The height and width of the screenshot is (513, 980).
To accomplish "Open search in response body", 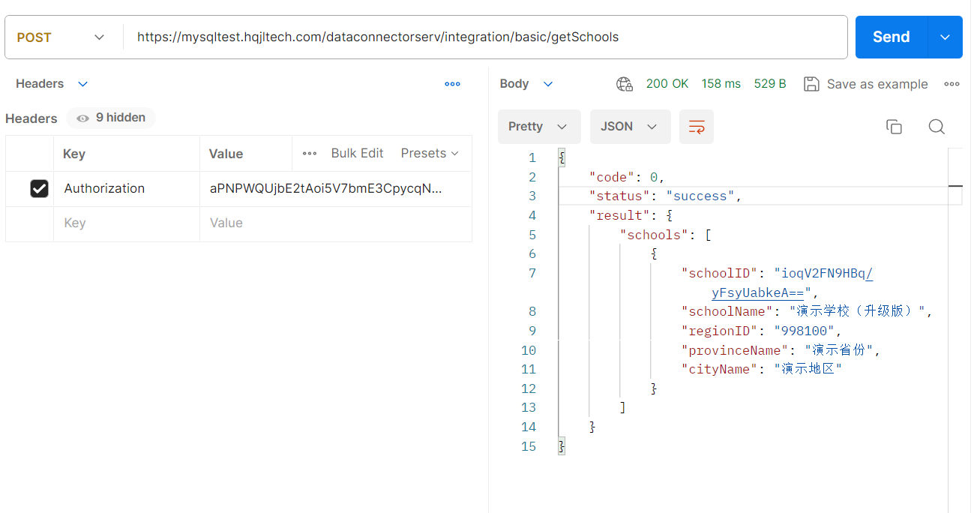I will pyautogui.click(x=936, y=127).
